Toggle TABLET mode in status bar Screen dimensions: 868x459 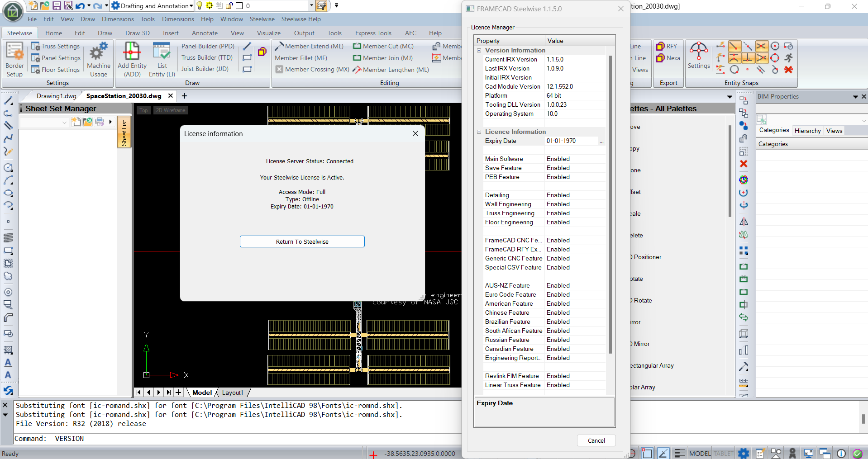(x=723, y=454)
